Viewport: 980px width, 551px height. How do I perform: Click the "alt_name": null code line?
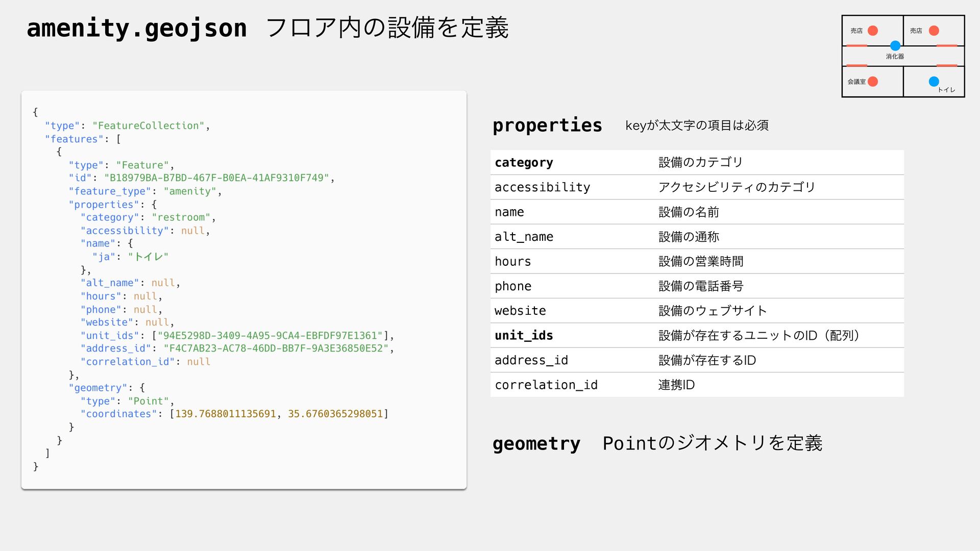click(x=130, y=283)
